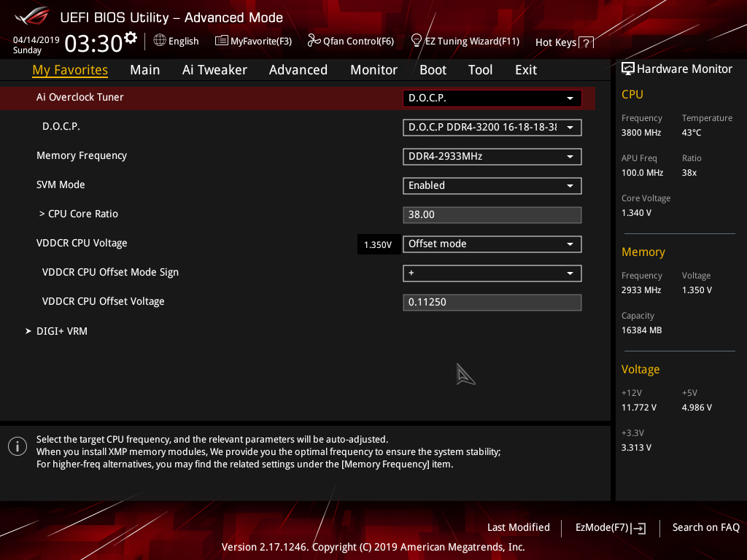Click the BIOS version copyright text
The image size is (747, 560).
tap(373, 547)
